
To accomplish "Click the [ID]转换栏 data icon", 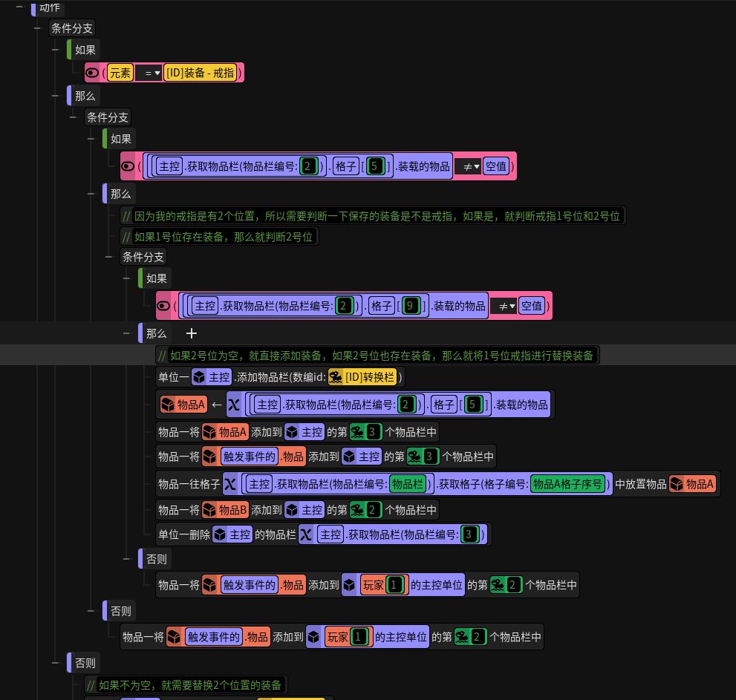I will pyautogui.click(x=335, y=377).
